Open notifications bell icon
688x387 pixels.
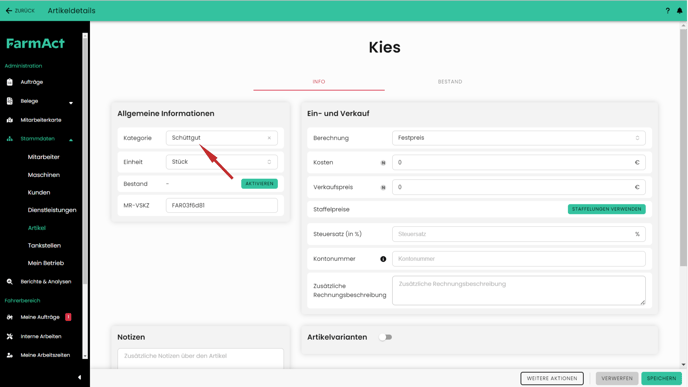tap(680, 11)
